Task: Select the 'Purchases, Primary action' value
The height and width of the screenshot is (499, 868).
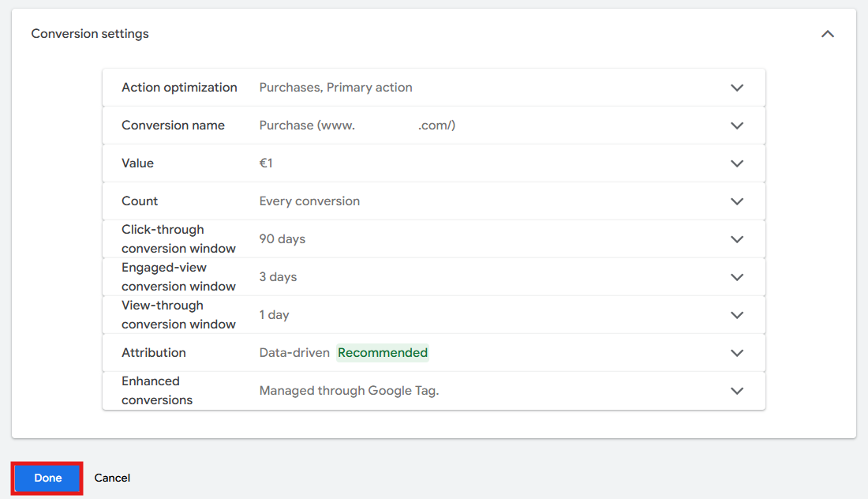Action: point(335,88)
